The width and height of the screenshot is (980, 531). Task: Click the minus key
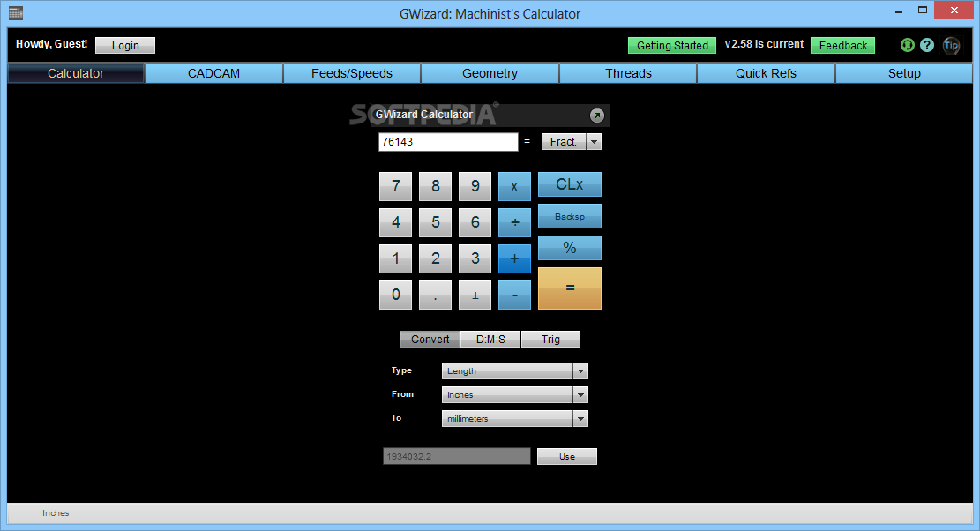(x=514, y=295)
